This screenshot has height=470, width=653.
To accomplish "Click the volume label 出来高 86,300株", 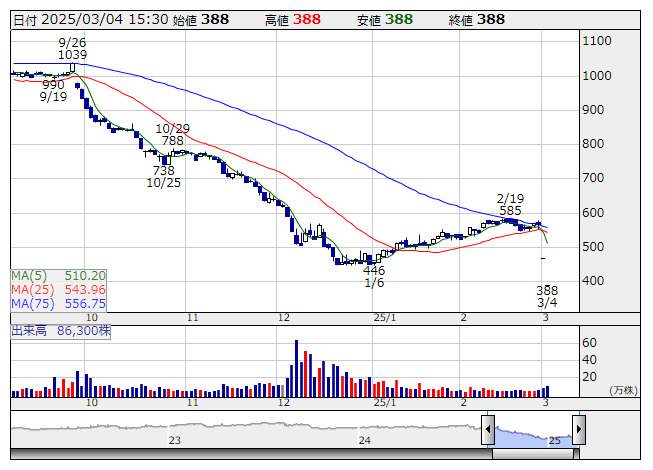I will tap(61, 331).
